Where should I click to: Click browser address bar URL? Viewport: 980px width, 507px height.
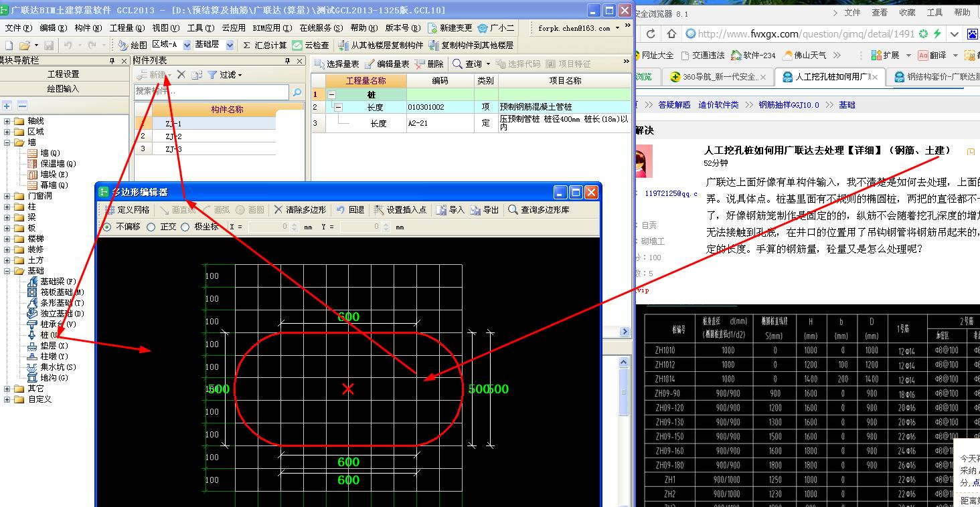click(805, 33)
